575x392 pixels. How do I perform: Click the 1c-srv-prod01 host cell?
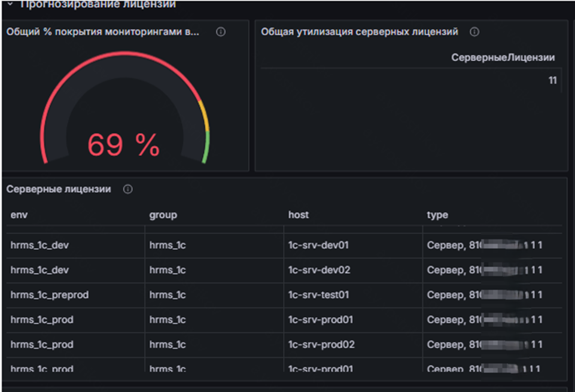321,320
